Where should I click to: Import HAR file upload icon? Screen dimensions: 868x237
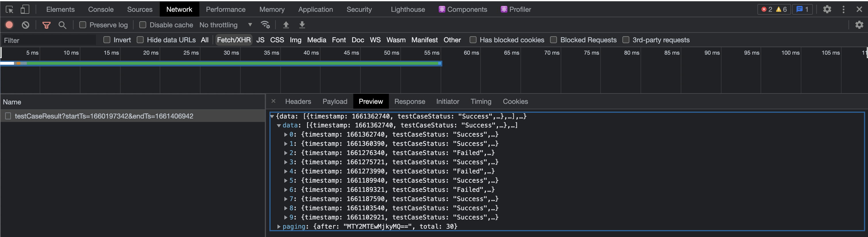click(x=286, y=25)
